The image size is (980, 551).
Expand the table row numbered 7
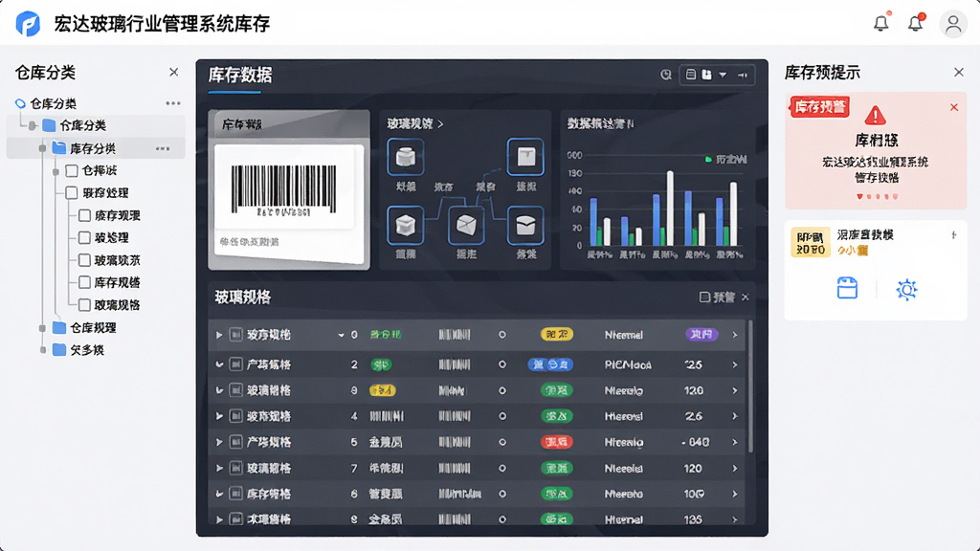pyautogui.click(x=219, y=468)
